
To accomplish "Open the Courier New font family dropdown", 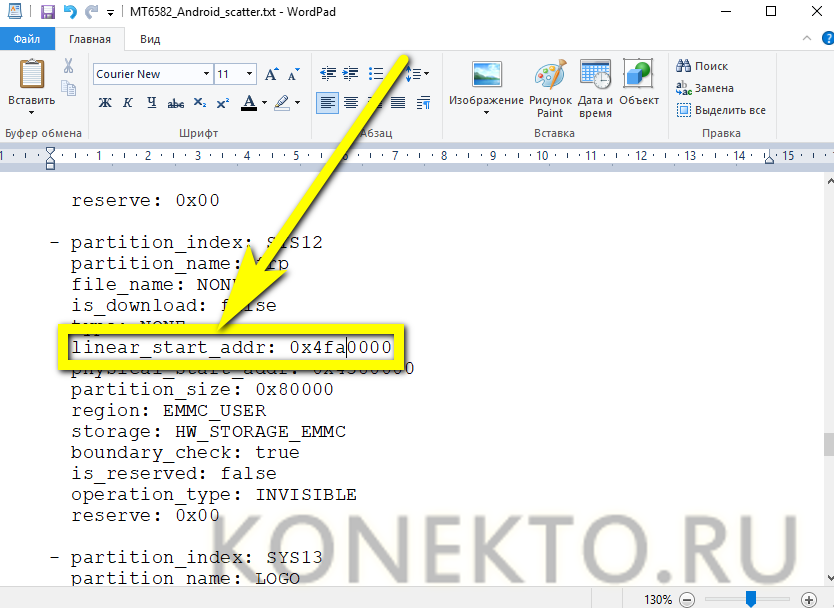I will tap(206, 74).
